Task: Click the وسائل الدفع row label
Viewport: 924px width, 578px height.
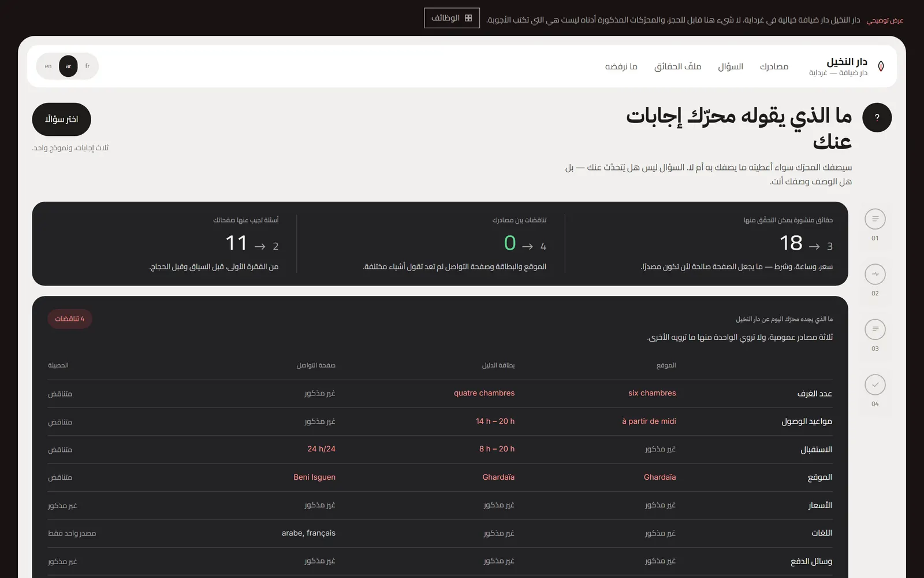Action: click(811, 561)
